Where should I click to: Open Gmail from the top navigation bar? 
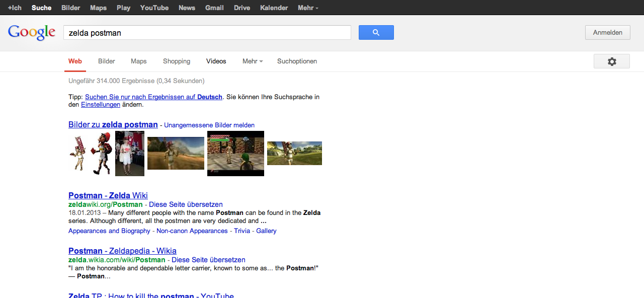point(214,8)
